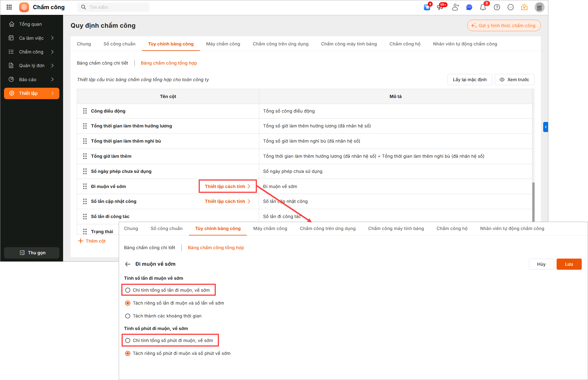Click back arrow beside Đi muộn về sớm
588x380 pixels.
tap(128, 264)
